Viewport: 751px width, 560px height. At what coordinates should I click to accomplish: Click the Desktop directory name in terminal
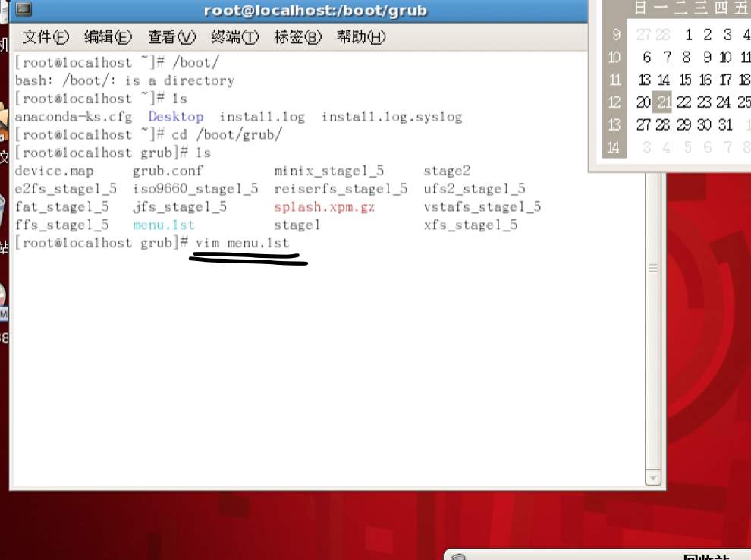coord(176,117)
